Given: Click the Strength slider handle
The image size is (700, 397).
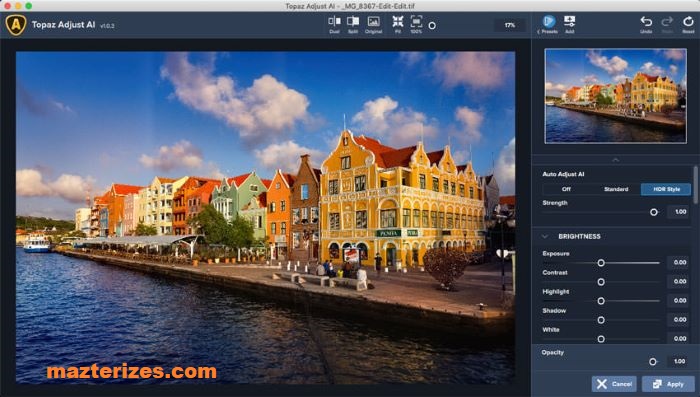Looking at the screenshot, I should click(654, 212).
